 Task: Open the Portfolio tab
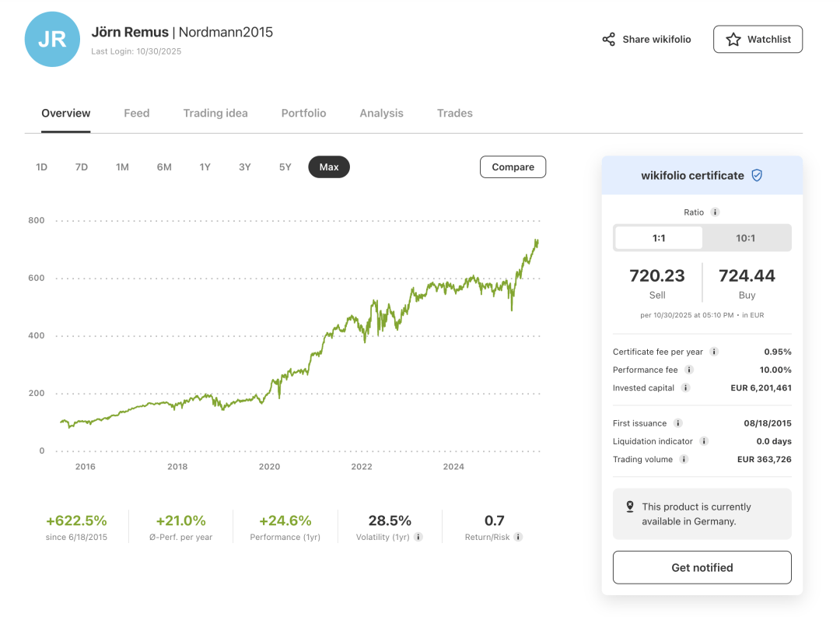(303, 113)
